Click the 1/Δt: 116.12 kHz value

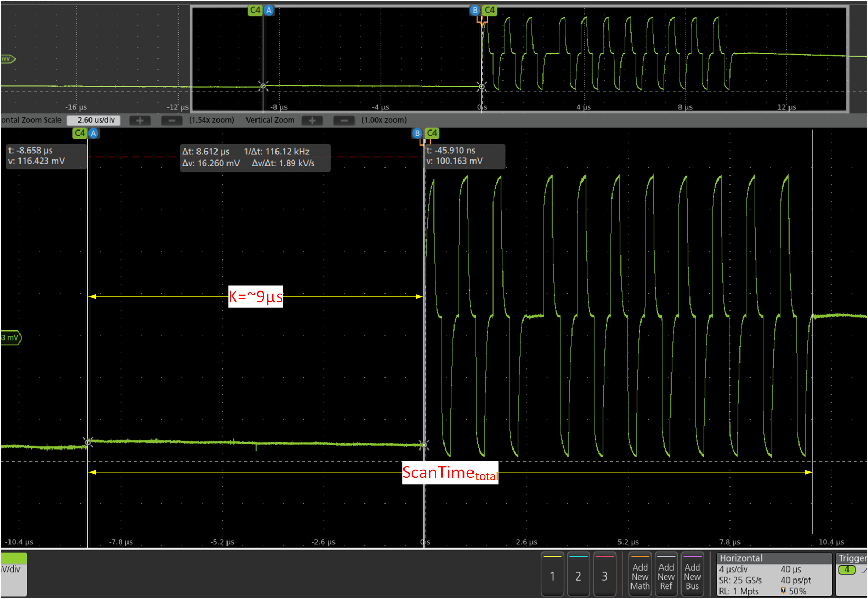(x=277, y=152)
